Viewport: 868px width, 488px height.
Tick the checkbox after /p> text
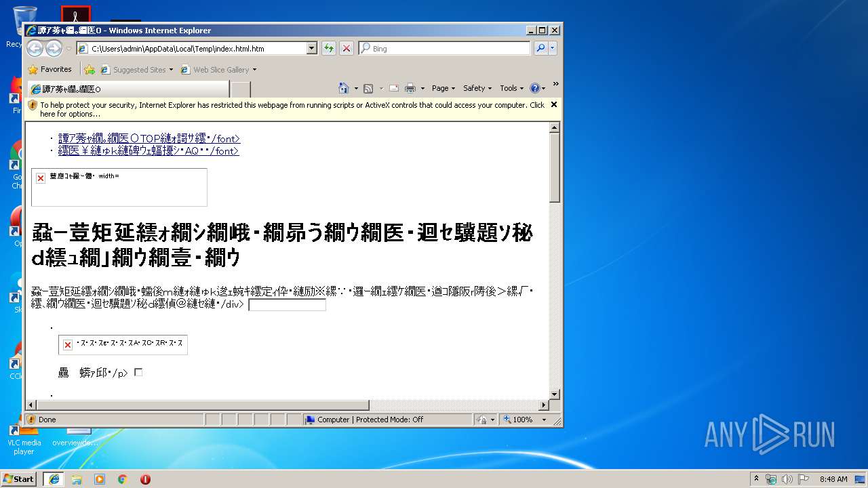(x=138, y=372)
